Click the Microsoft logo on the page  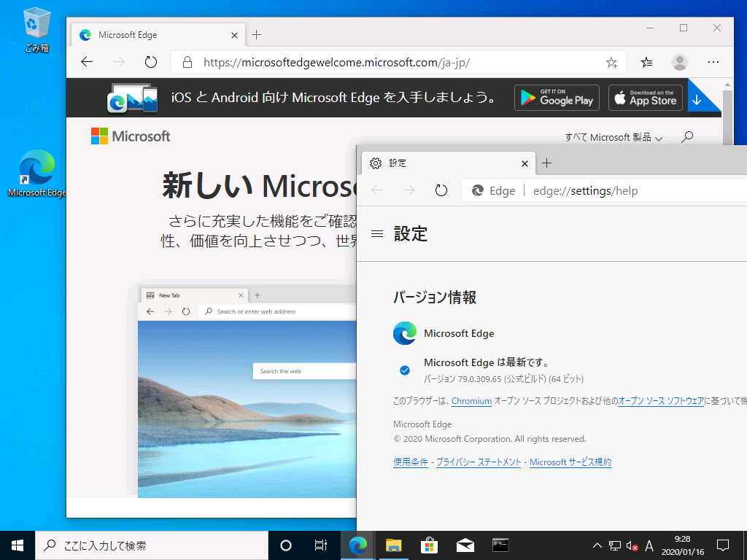(x=131, y=136)
